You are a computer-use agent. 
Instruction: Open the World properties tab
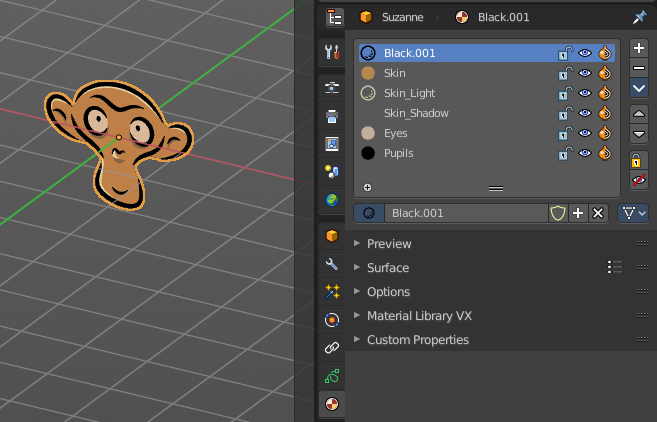pyautogui.click(x=332, y=200)
